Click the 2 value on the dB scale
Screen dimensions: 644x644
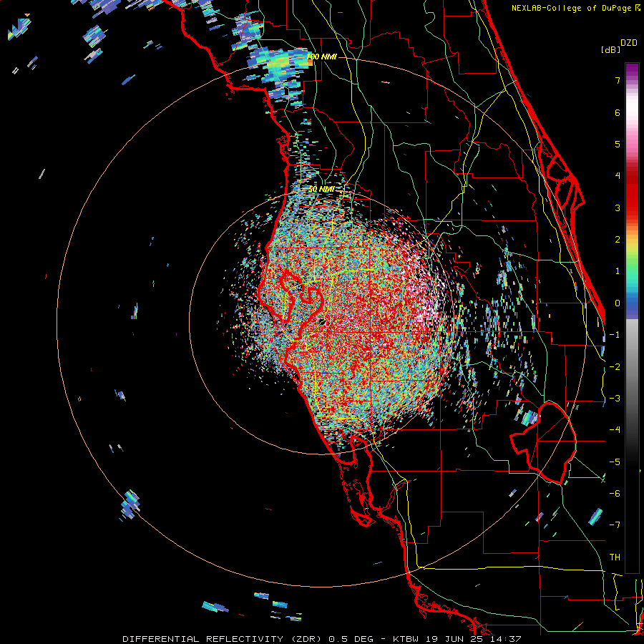coord(618,240)
